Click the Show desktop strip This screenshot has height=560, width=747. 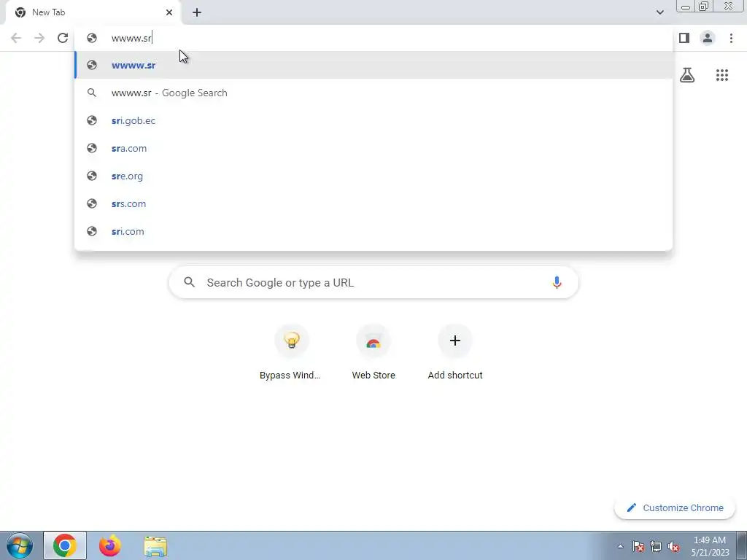[x=742, y=545]
